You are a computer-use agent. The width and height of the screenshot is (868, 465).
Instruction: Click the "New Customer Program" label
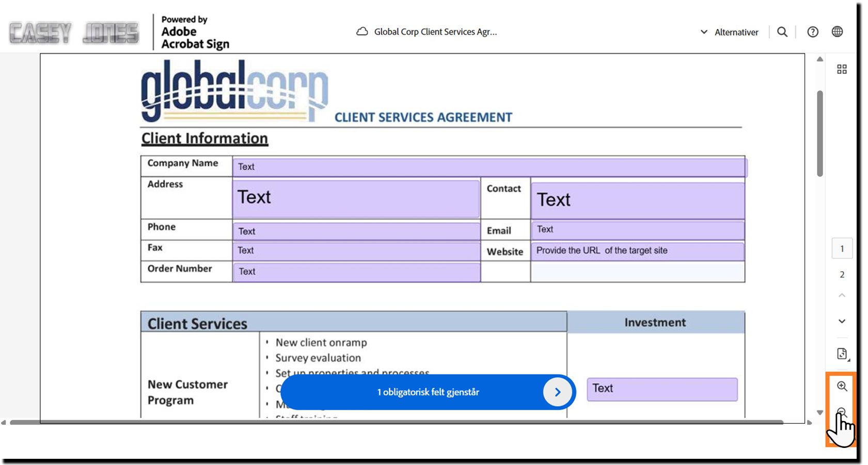(187, 392)
